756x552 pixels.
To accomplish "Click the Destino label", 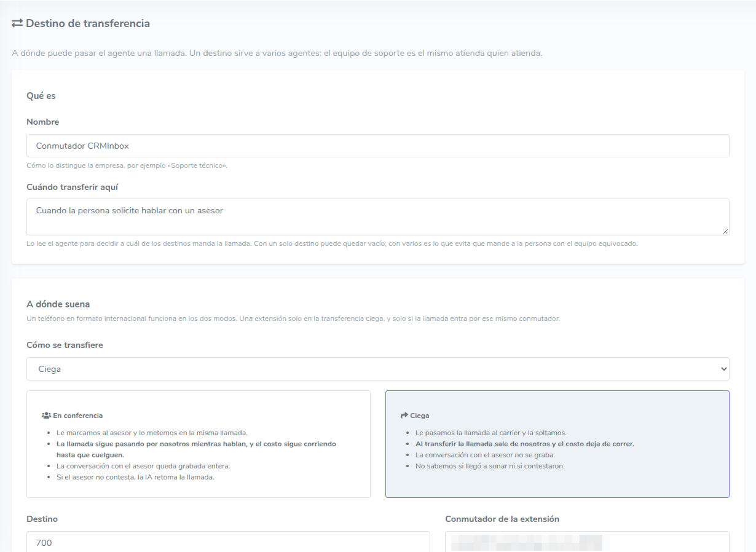I will point(42,519).
